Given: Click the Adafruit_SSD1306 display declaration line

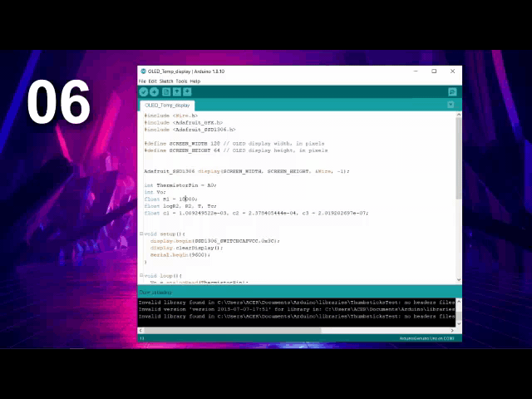Looking at the screenshot, I should 247,171.
